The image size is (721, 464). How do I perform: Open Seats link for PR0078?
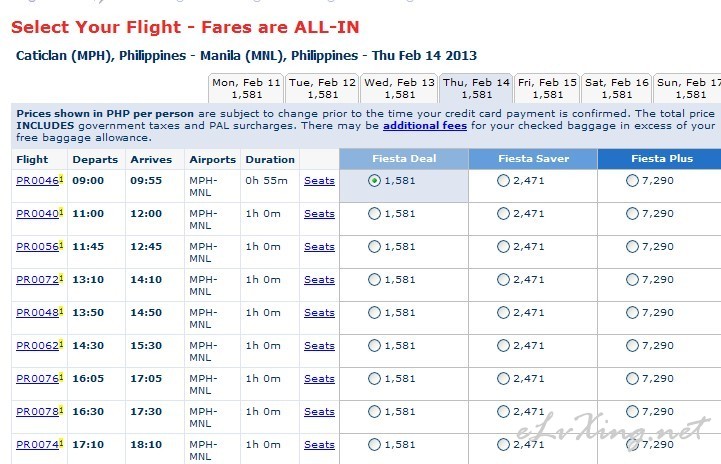(319, 412)
